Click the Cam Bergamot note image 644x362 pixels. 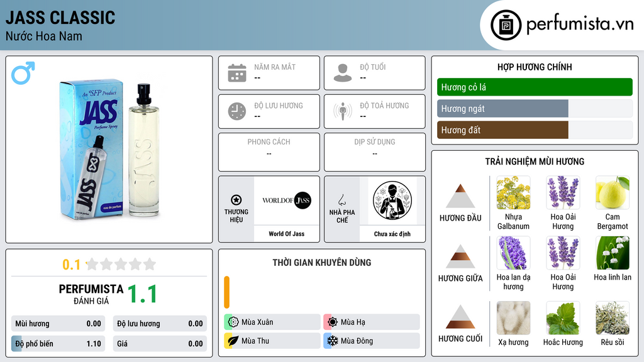click(613, 192)
